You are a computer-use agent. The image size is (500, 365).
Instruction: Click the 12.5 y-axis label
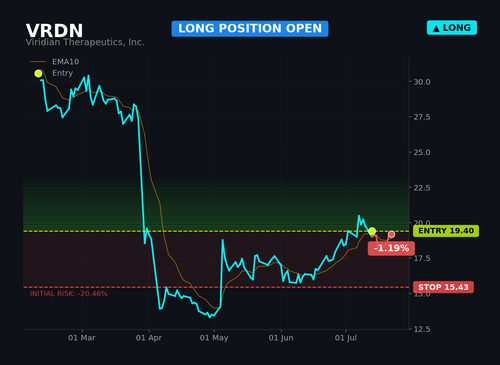coord(422,329)
